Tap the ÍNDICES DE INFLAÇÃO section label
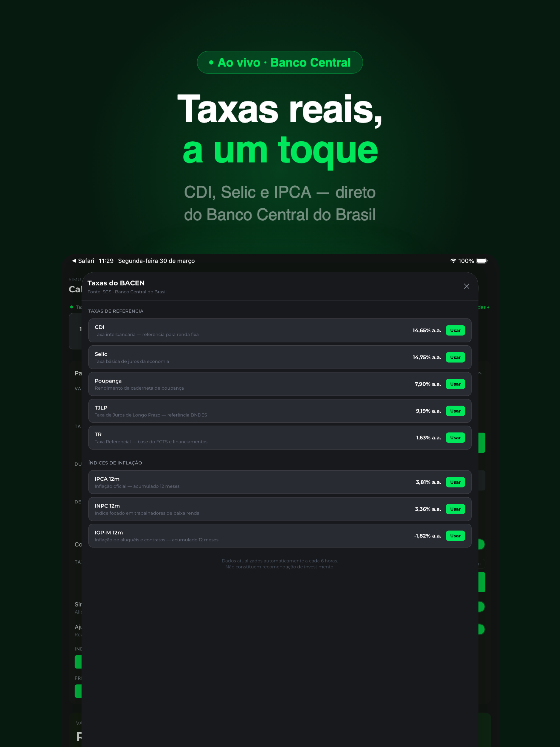560x747 pixels. [x=115, y=463]
